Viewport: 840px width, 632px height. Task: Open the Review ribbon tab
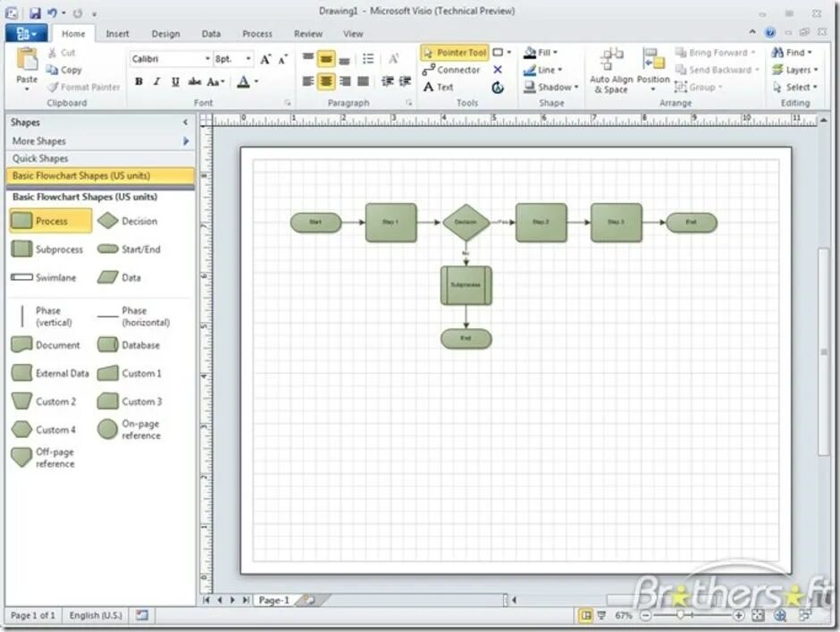[x=307, y=33]
